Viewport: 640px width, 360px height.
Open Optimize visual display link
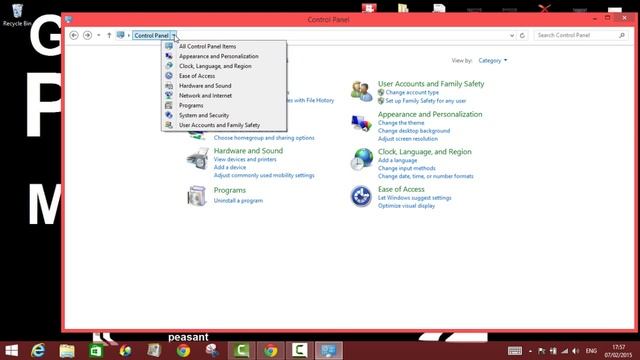pyautogui.click(x=406, y=206)
